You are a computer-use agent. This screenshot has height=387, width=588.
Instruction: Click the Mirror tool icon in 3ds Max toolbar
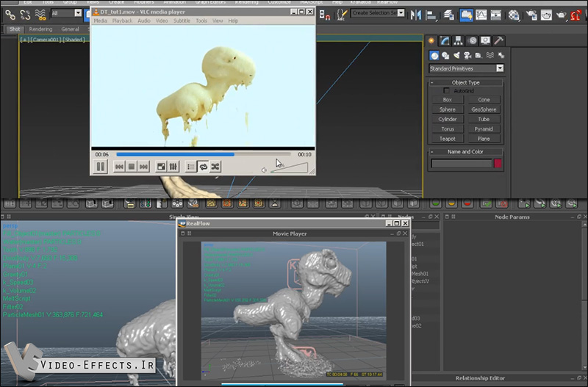(416, 15)
